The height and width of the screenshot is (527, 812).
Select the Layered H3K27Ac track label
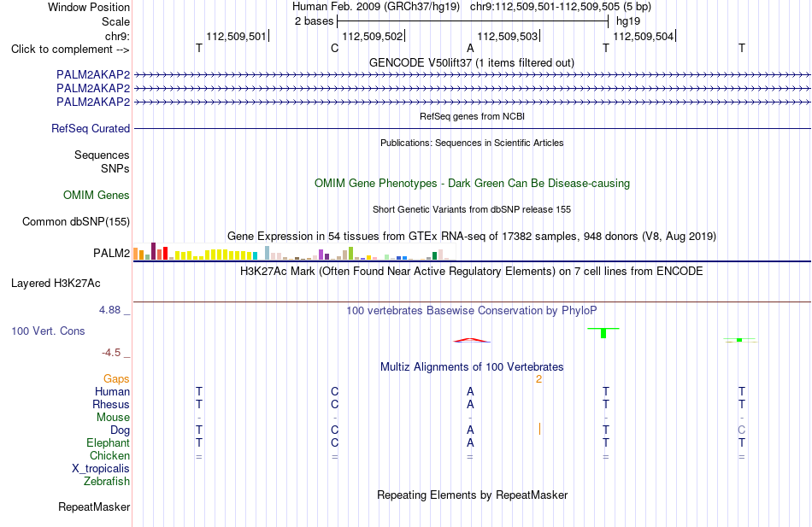pyautogui.click(x=56, y=284)
